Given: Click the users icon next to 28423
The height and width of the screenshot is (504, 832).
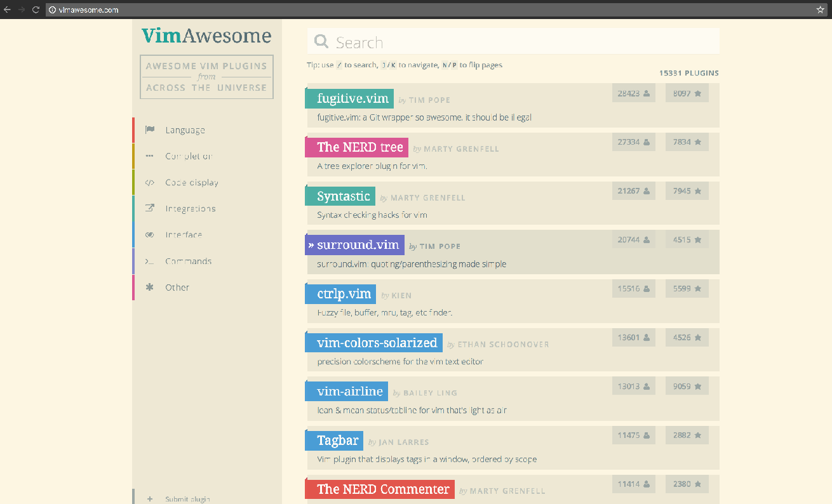Looking at the screenshot, I should (647, 93).
